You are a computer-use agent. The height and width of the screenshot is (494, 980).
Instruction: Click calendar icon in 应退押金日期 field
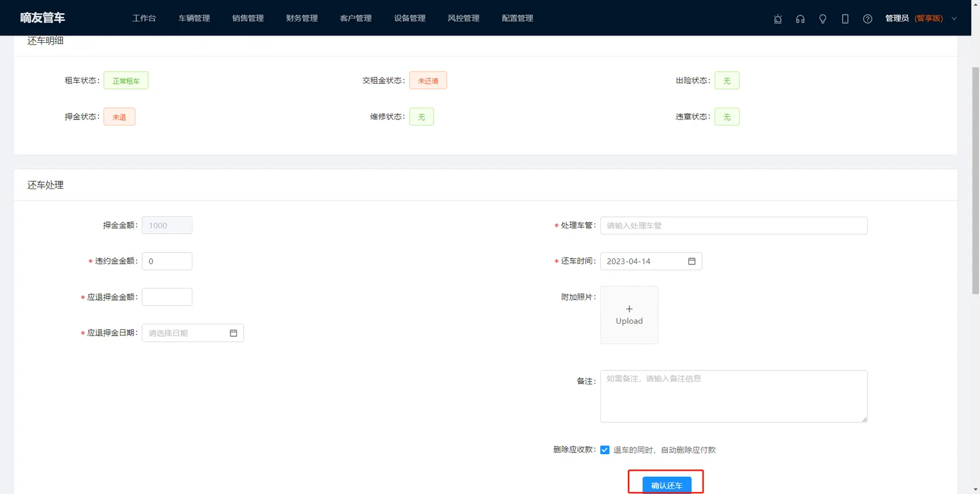point(233,333)
